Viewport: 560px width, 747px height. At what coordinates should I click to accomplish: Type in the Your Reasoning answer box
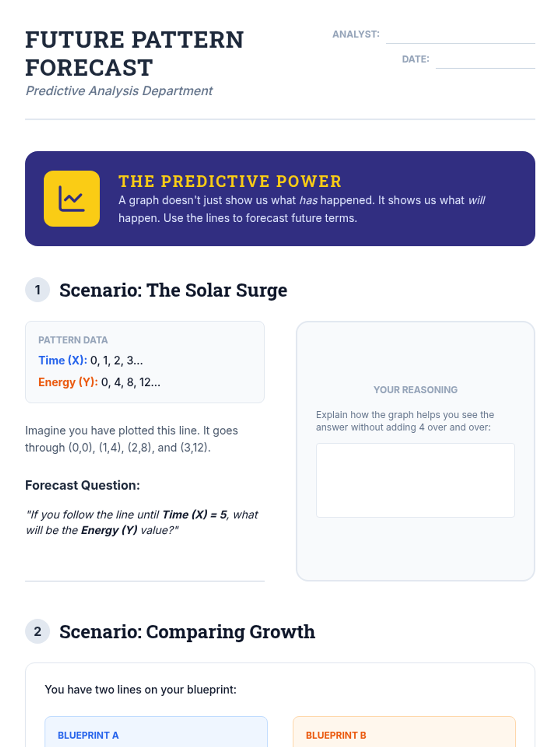(x=415, y=480)
